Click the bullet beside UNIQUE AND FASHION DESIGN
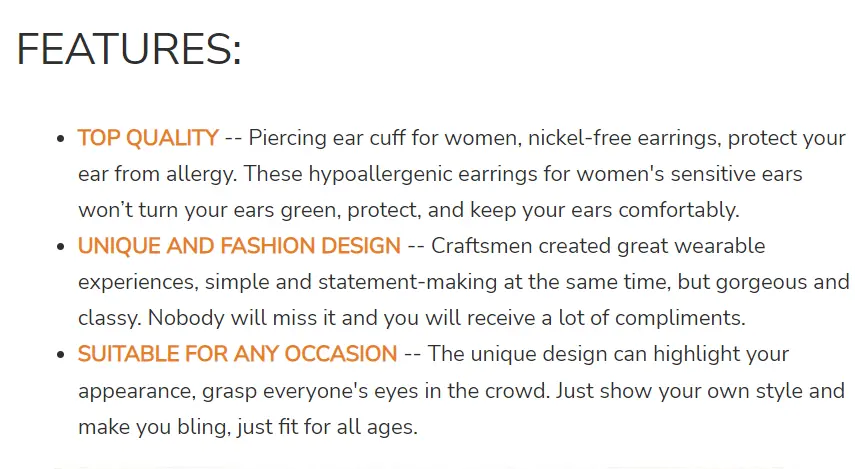 [61, 246]
